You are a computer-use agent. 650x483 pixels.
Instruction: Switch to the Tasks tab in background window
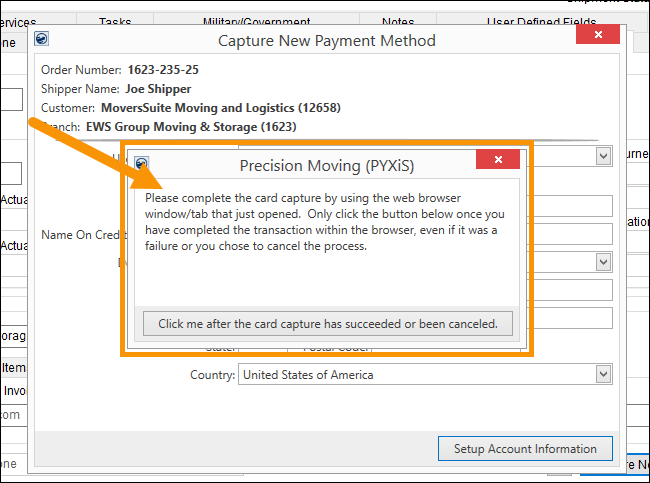[115, 21]
